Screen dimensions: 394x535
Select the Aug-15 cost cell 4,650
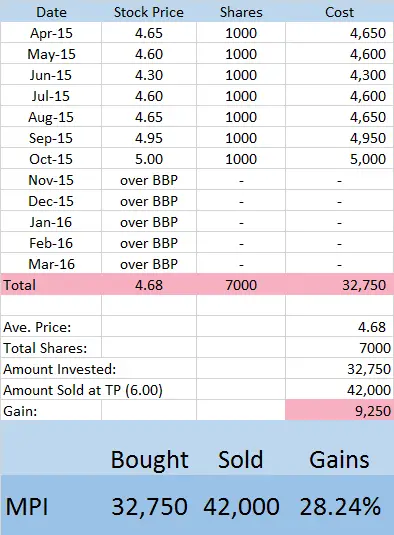coord(339,117)
